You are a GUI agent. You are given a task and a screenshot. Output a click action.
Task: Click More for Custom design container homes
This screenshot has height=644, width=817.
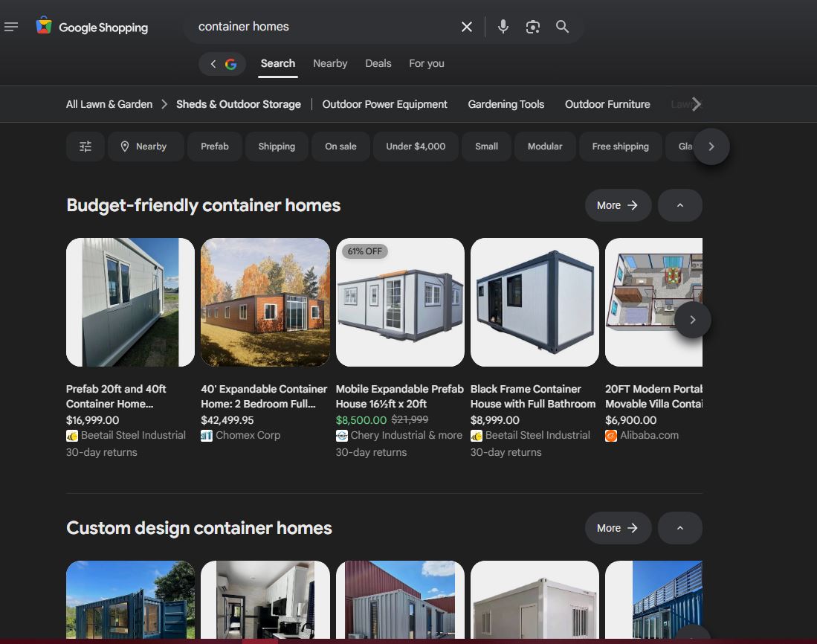(618, 527)
